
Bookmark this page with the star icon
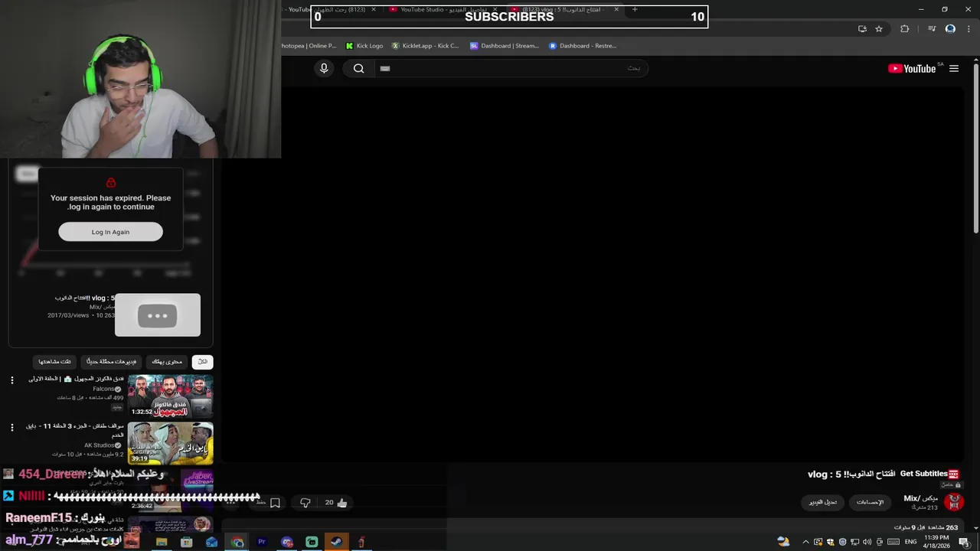pos(879,29)
